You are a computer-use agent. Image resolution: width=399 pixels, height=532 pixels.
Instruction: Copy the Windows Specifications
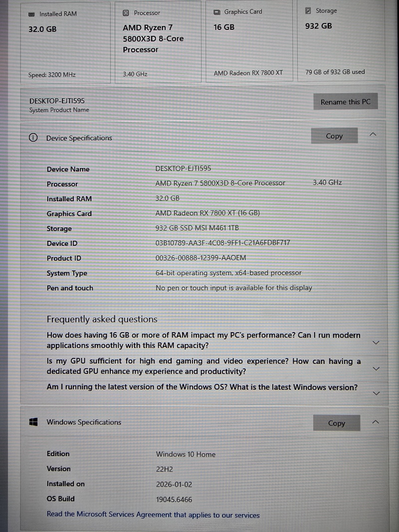(x=336, y=423)
